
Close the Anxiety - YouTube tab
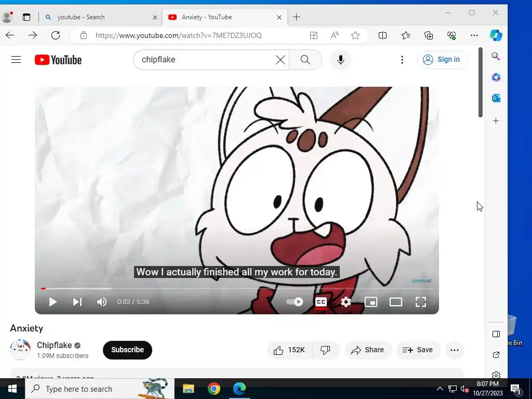coord(279,17)
